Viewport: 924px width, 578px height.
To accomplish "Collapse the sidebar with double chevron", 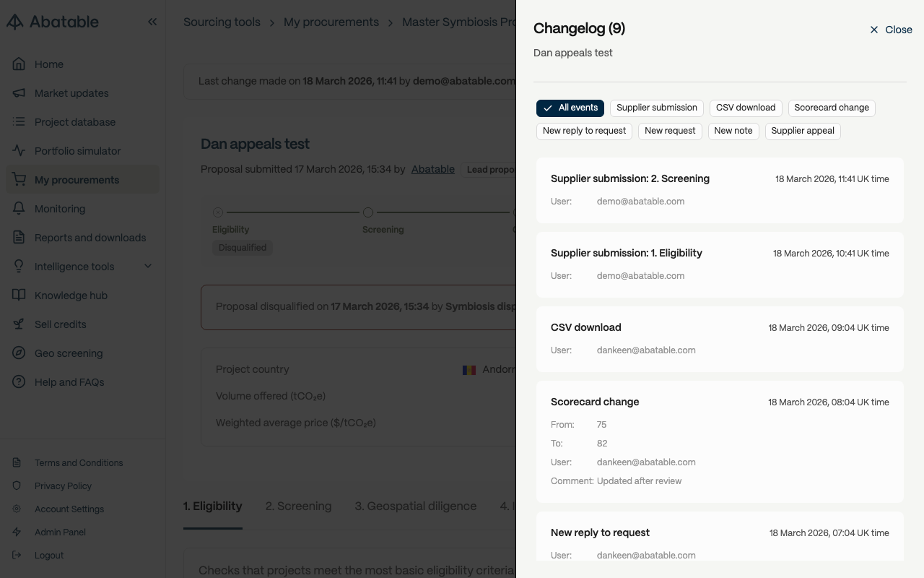I will (152, 22).
